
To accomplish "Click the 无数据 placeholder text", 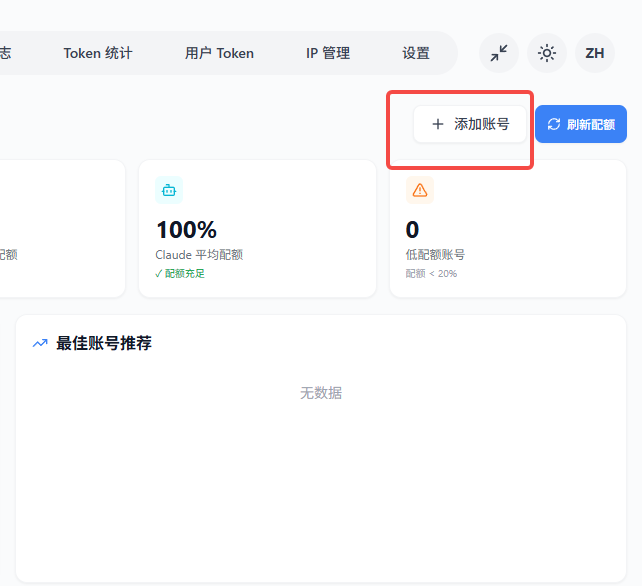I will coord(321,393).
